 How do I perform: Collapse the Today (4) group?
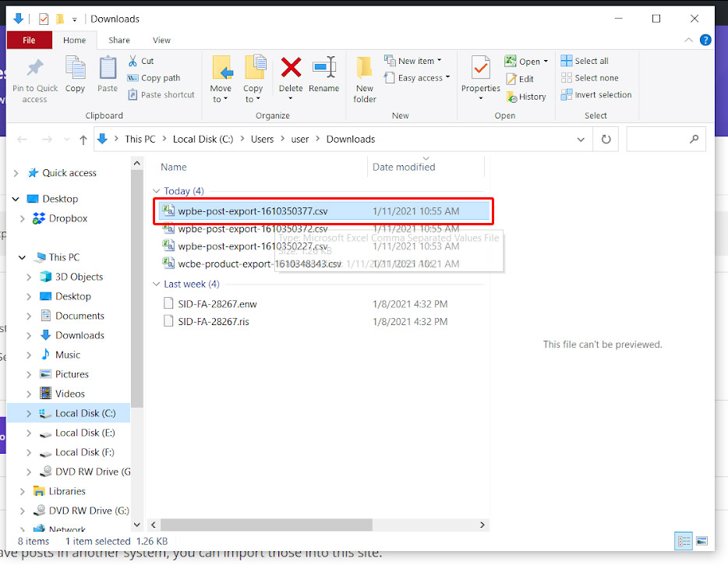pos(157,191)
